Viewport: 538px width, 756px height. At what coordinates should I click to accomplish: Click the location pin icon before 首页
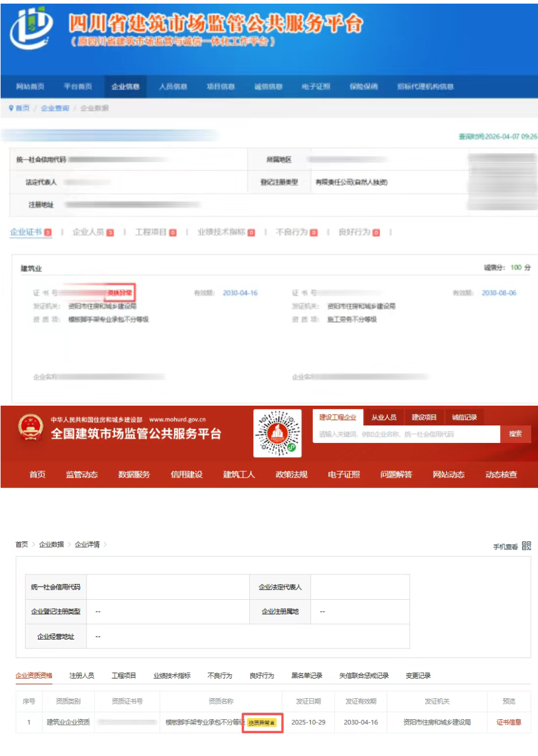(11, 108)
